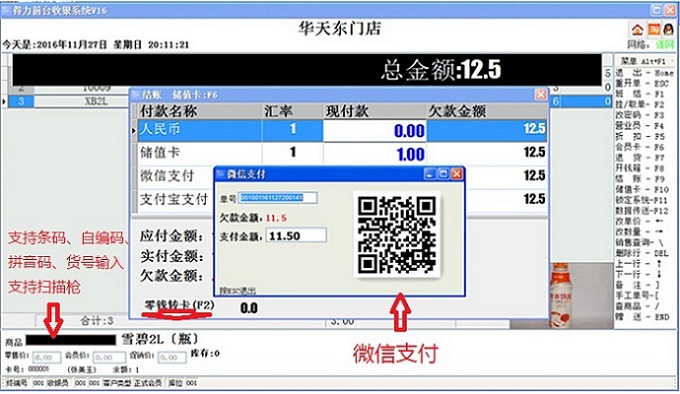The image size is (680, 394).
Task: Expand the 菜单 Alt+F1 dropdown
Action: click(x=644, y=62)
